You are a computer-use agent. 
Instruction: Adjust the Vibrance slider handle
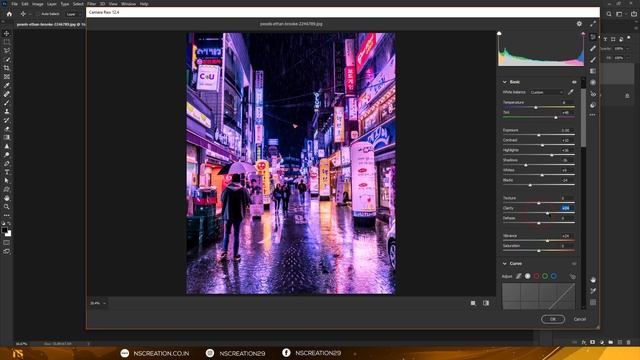[x=547, y=241]
